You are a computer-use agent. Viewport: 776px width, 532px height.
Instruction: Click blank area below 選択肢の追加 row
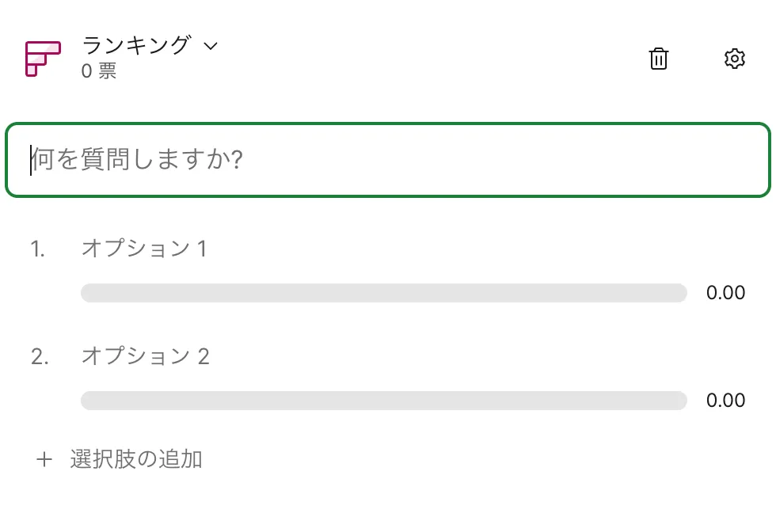(x=388, y=505)
